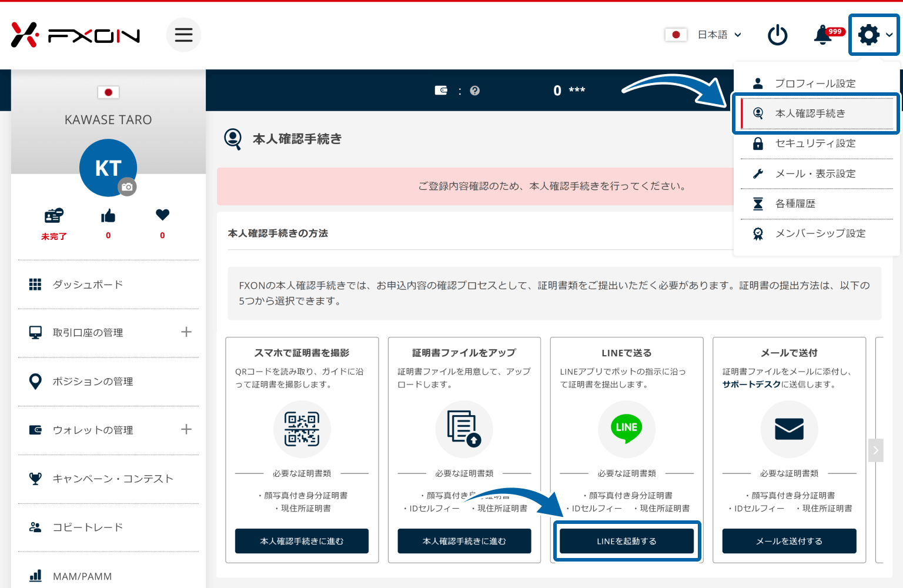Click the settings gear icon

coord(869,35)
